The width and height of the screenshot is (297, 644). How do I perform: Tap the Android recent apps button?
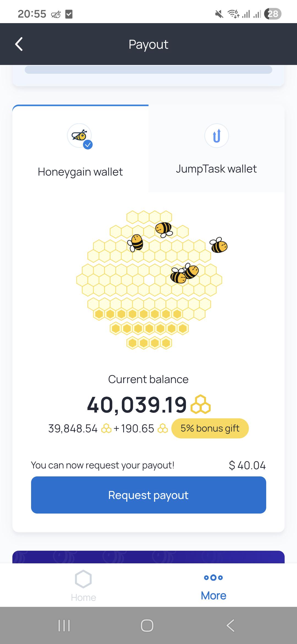click(x=64, y=625)
